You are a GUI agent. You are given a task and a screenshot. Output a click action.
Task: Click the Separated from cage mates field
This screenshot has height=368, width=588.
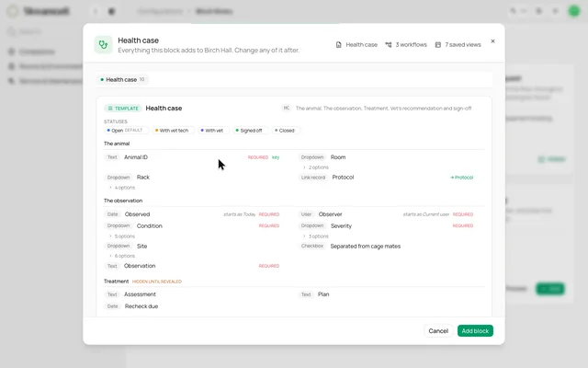pos(366,247)
